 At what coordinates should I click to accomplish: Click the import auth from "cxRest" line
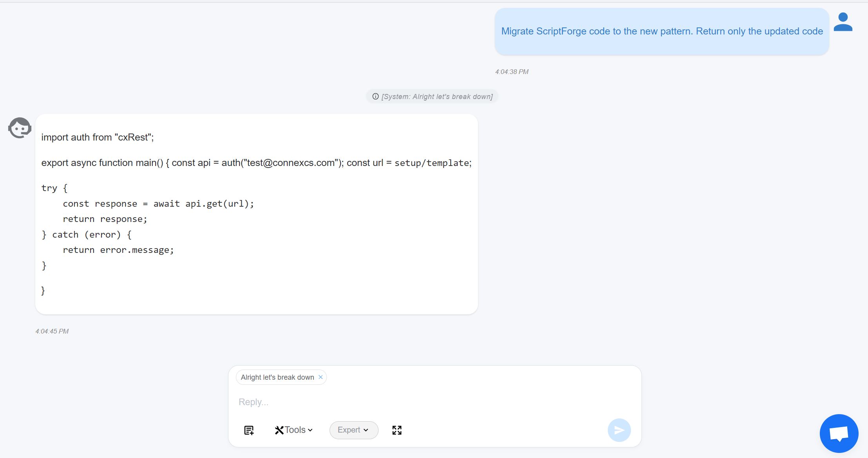pos(98,137)
